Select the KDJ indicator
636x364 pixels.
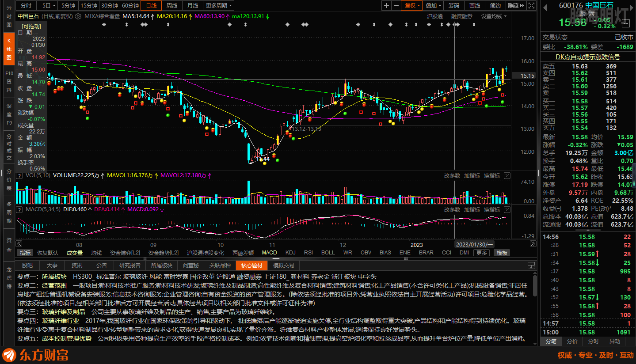pyautogui.click(x=290, y=253)
